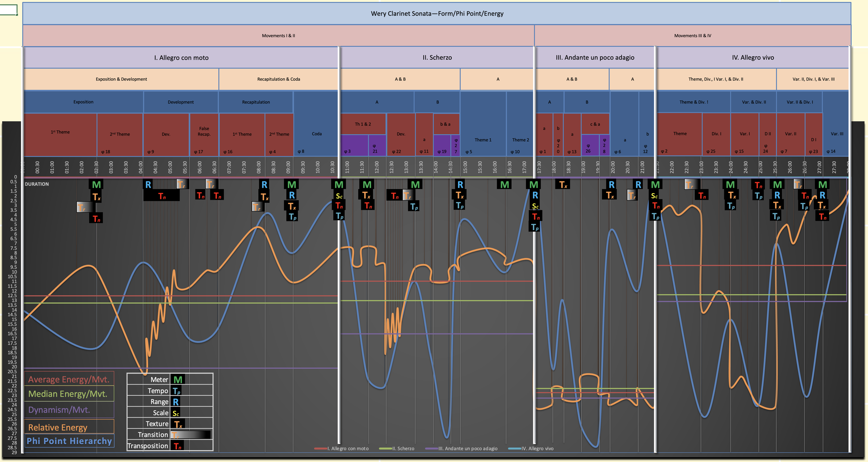Click III. Andante un poco adagio legend entry
This screenshot has height=462, width=868.
(461, 449)
